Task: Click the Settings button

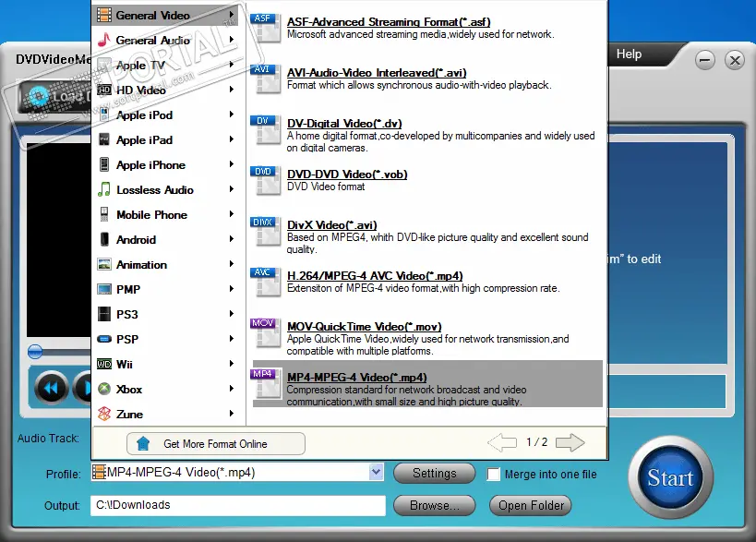Action: [434, 474]
